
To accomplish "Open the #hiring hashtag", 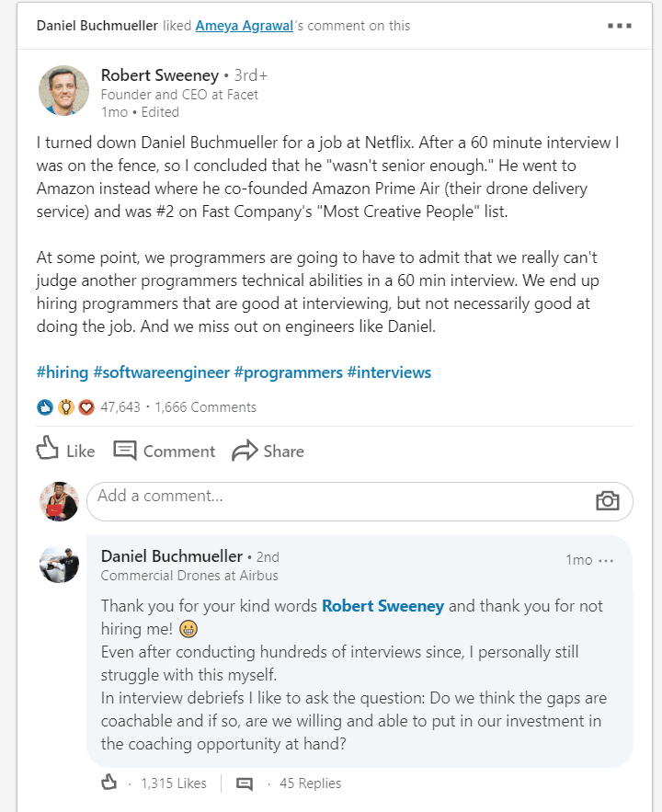I will click(x=63, y=372).
